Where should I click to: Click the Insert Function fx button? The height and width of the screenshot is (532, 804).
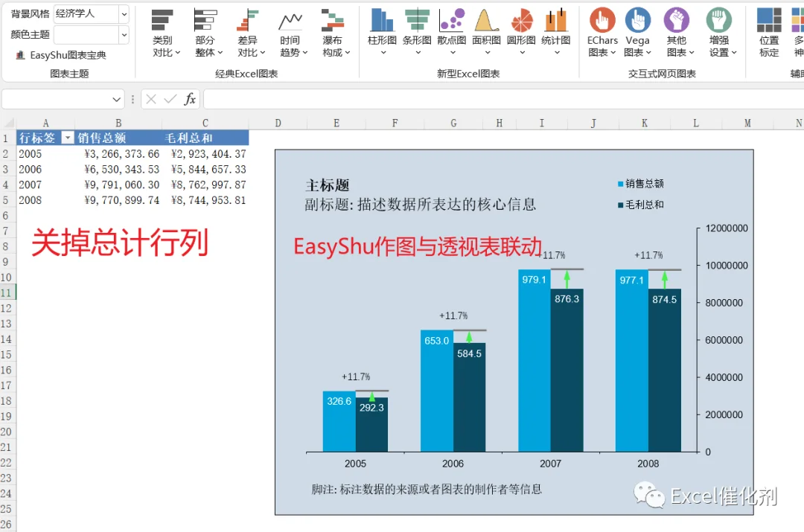click(190, 99)
